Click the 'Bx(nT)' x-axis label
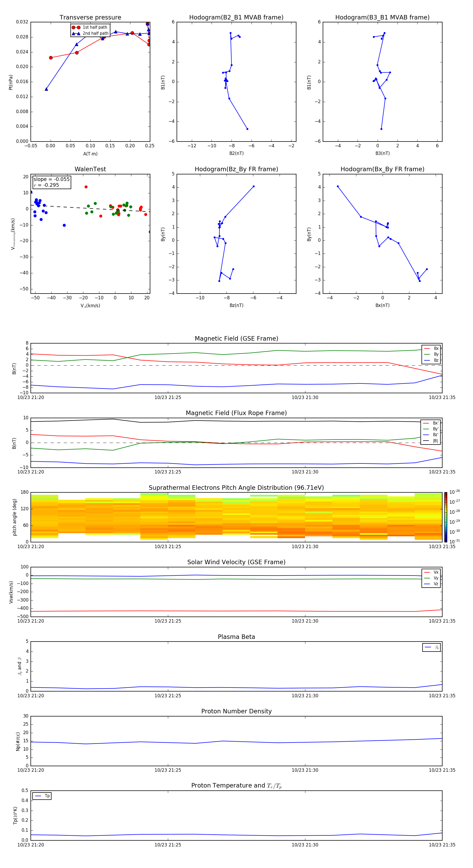The image size is (473, 868). point(382,305)
